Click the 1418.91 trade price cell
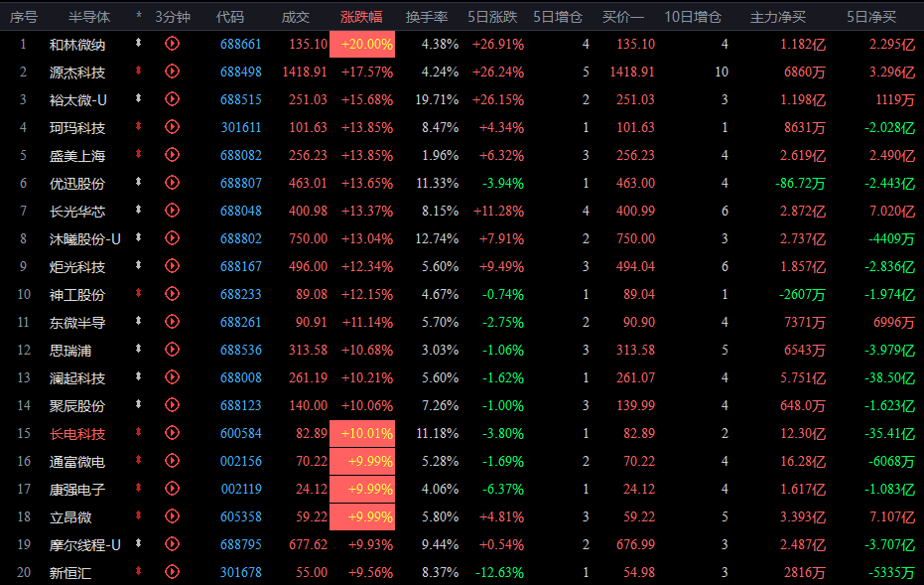This screenshot has width=924, height=585. point(305,72)
